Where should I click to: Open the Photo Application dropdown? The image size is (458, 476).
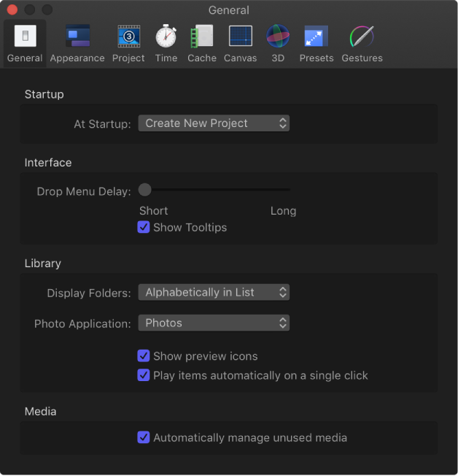(214, 323)
